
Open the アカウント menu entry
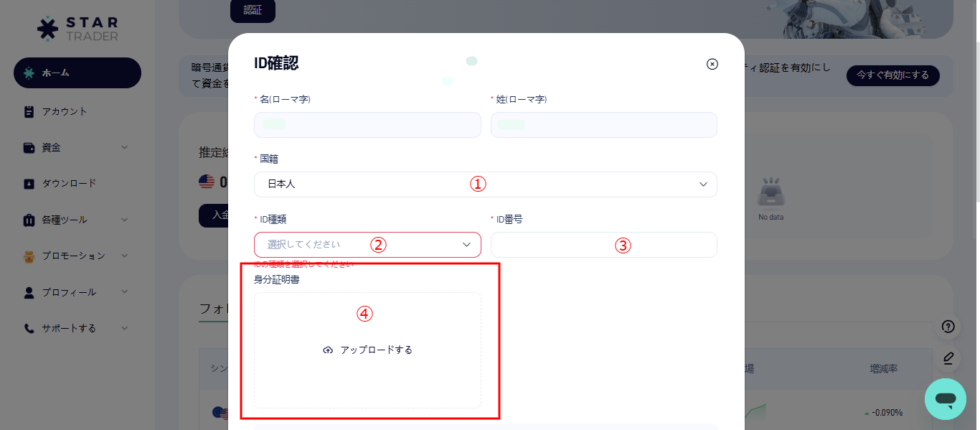coord(65,111)
